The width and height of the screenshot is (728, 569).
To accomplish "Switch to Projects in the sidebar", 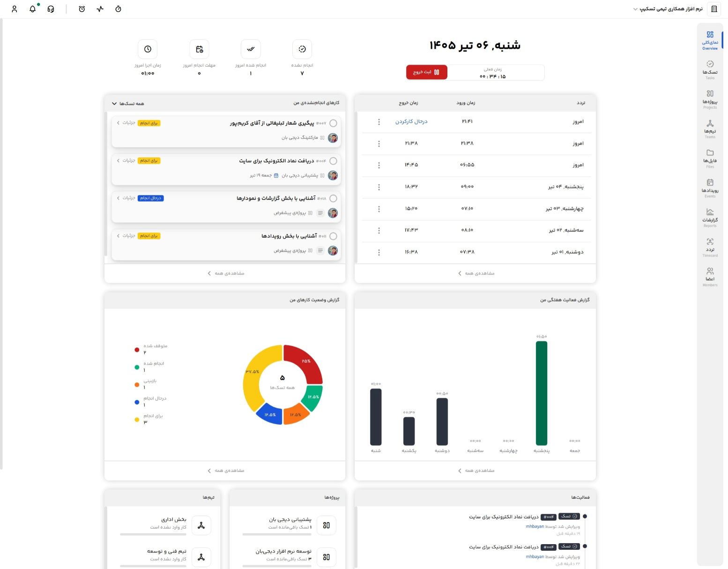I will coord(710,99).
